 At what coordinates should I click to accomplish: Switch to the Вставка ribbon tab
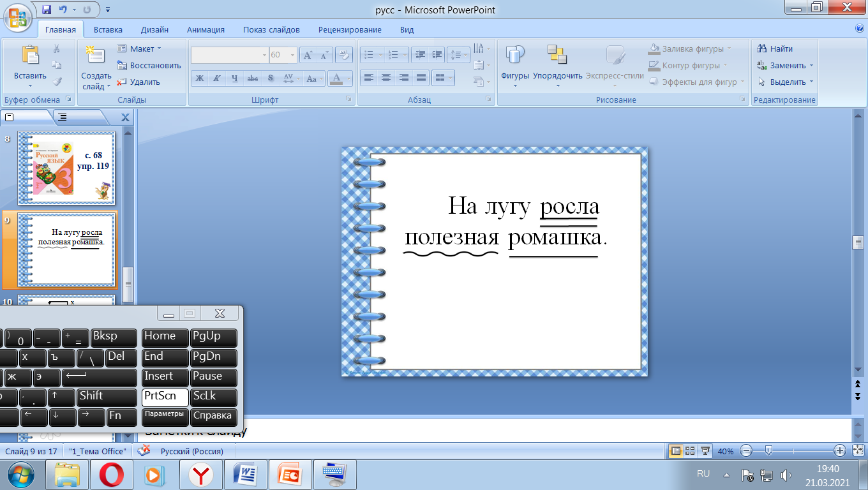tap(108, 29)
